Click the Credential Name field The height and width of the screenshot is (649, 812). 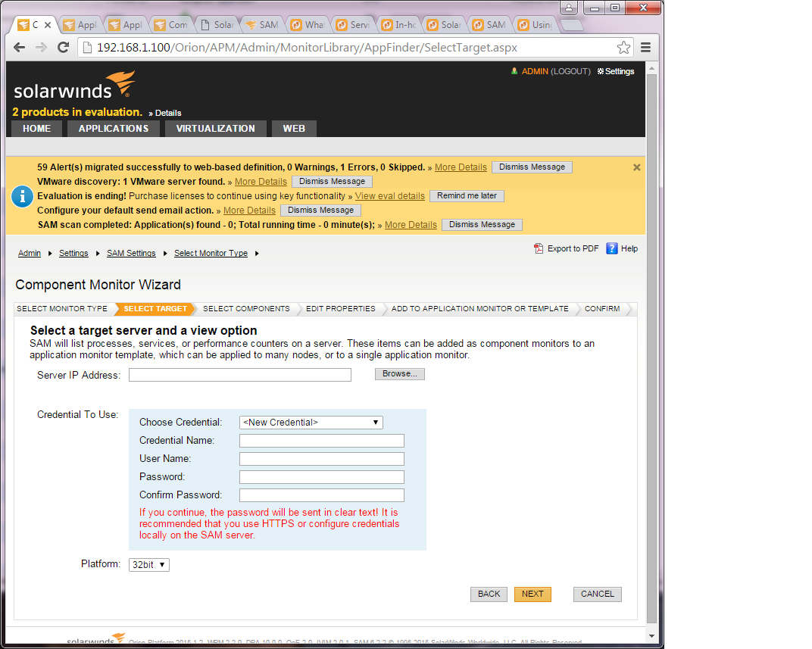point(322,441)
